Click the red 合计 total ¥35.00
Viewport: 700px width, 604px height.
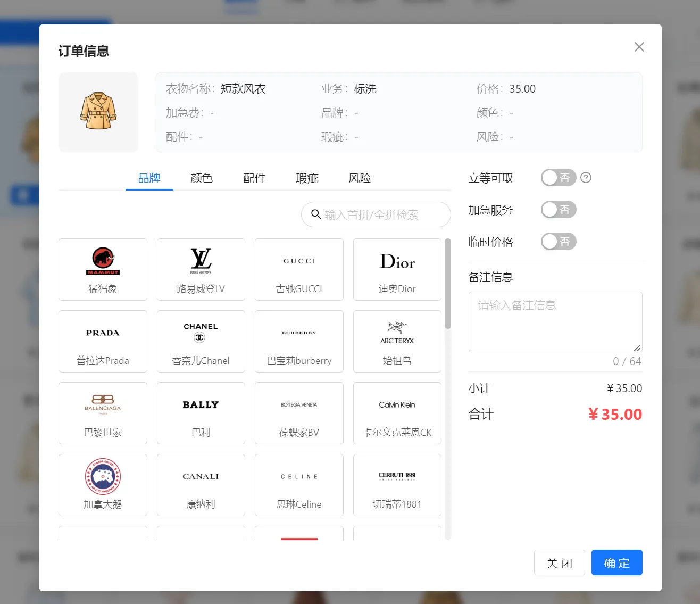coord(615,415)
